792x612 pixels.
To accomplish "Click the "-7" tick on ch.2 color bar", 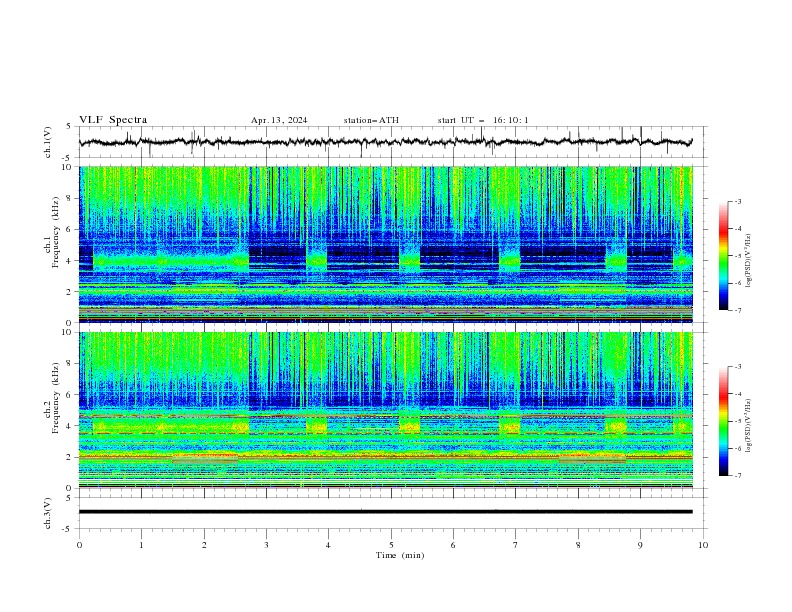I will click(737, 476).
